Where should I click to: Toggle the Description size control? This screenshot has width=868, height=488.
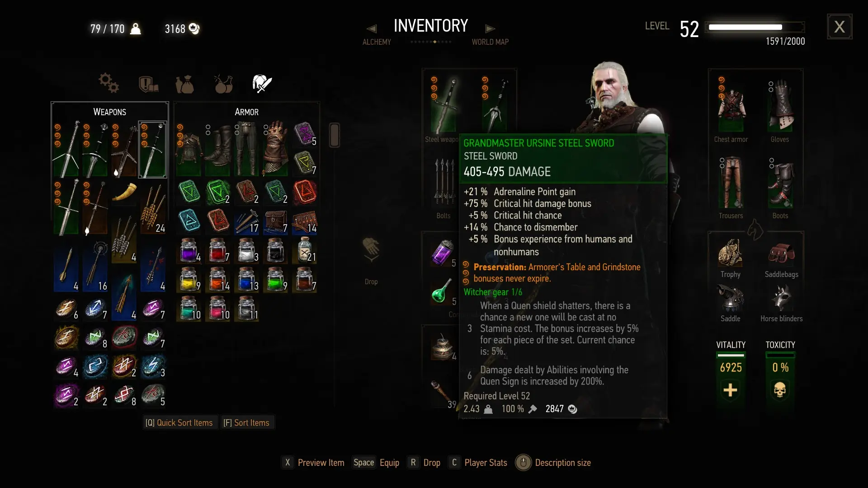[553, 463]
